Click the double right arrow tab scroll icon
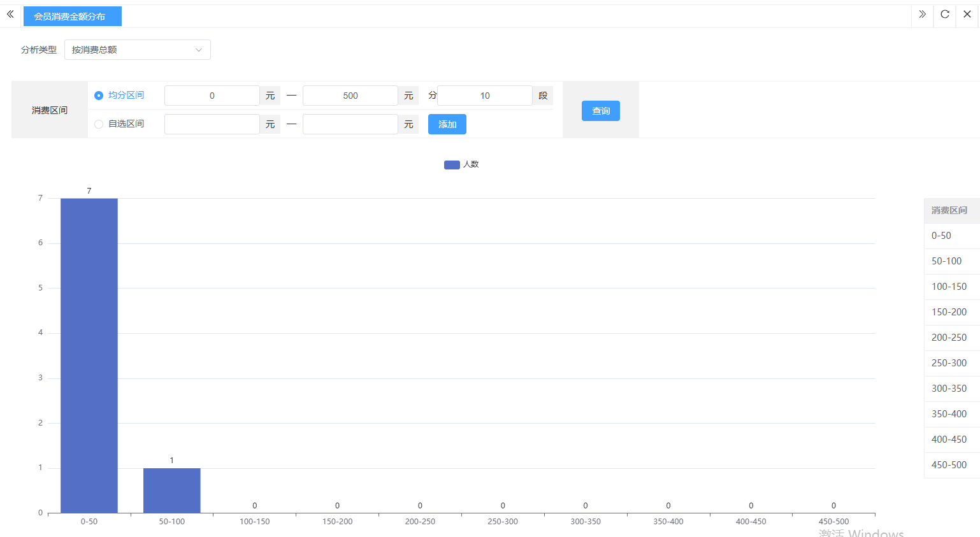This screenshot has width=980, height=537. point(922,14)
